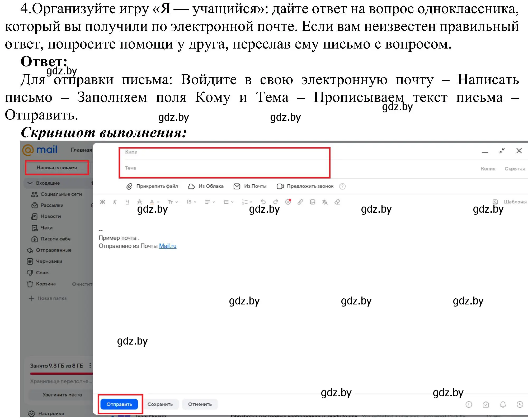Open the text color dropdown
528x420 pixels.
click(x=154, y=202)
